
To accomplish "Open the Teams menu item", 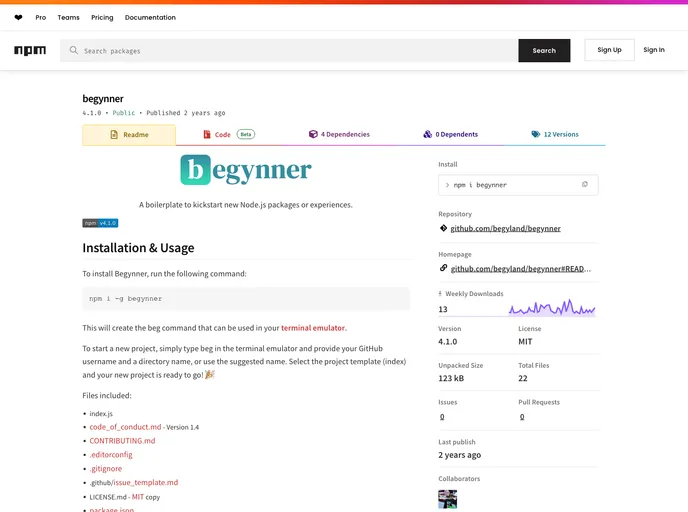I will click(68, 18).
